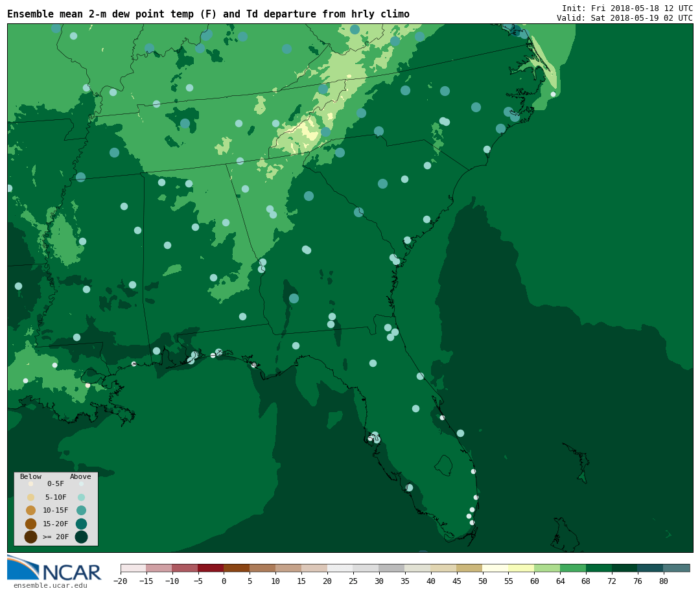The image size is (700, 593).
Task: Select the Above >= 20F legend circle
Action: (81, 537)
